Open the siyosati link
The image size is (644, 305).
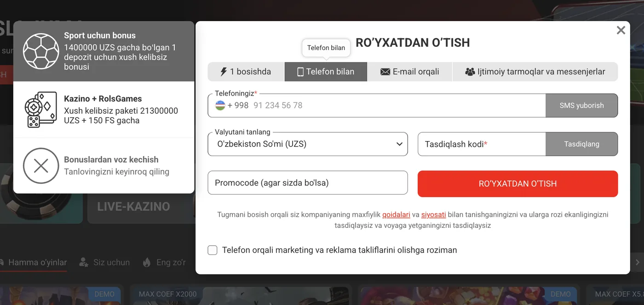pyautogui.click(x=433, y=215)
